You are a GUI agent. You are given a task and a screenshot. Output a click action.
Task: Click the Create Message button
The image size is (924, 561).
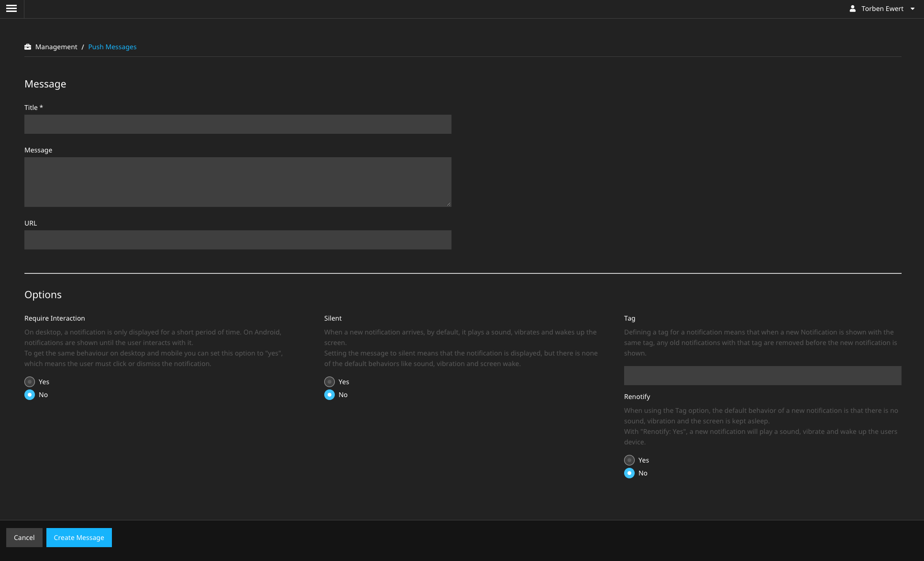[x=79, y=538]
